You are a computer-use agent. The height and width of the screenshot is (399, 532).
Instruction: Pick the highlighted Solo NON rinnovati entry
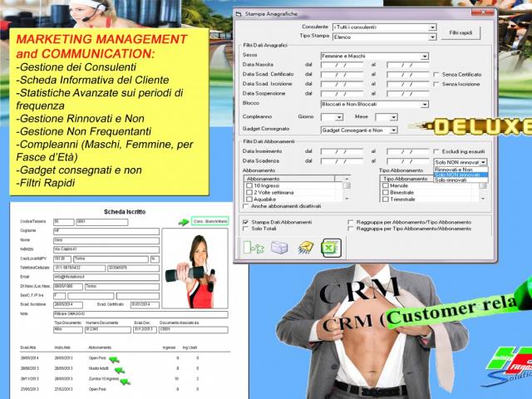pyautogui.click(x=461, y=175)
